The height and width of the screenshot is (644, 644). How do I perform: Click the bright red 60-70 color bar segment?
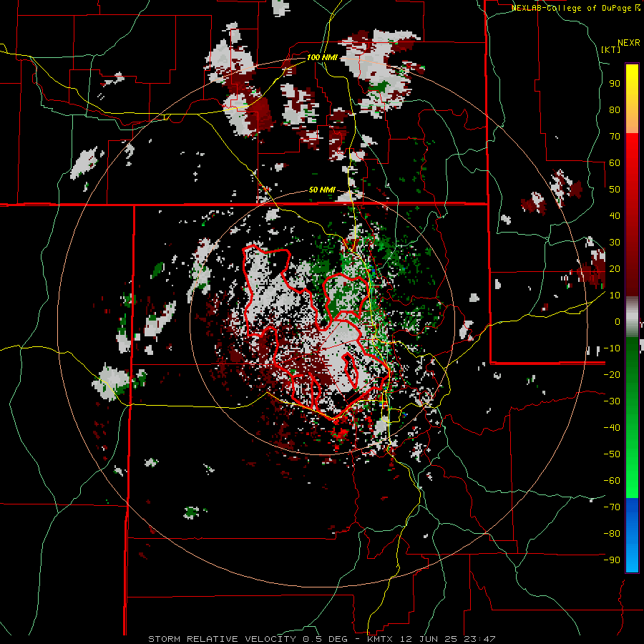point(632,148)
